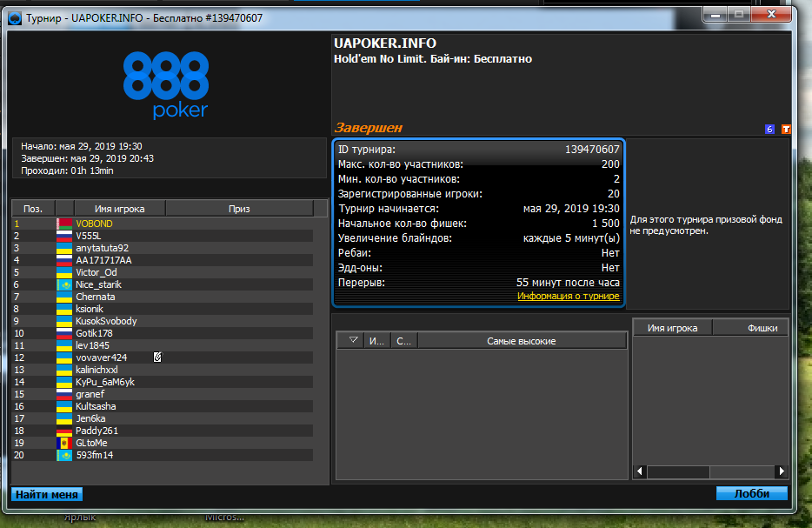This screenshot has width=812, height=528.
Task: Click the "И..." column header in tables list
Action: (377, 341)
